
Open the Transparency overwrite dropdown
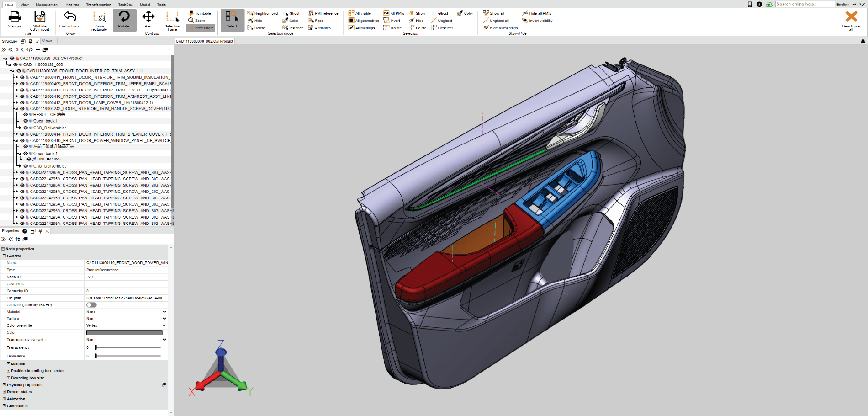pyautogui.click(x=126, y=340)
